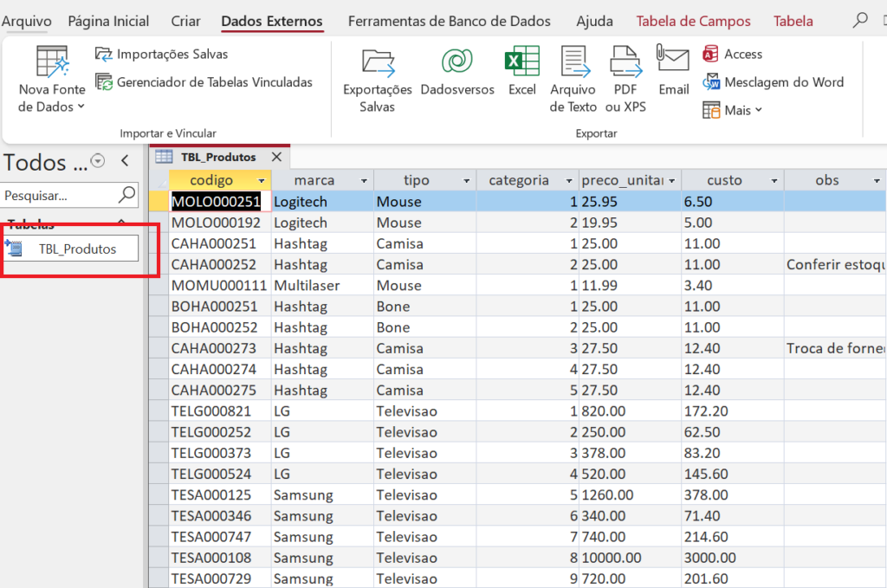Collapse the navigation pane with chevron
The height and width of the screenshot is (588, 887).
click(x=125, y=160)
